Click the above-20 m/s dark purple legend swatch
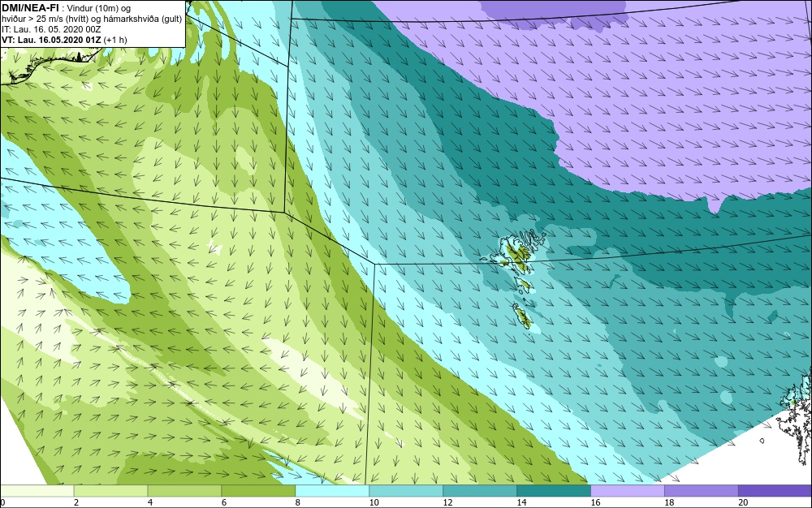 pos(775,491)
